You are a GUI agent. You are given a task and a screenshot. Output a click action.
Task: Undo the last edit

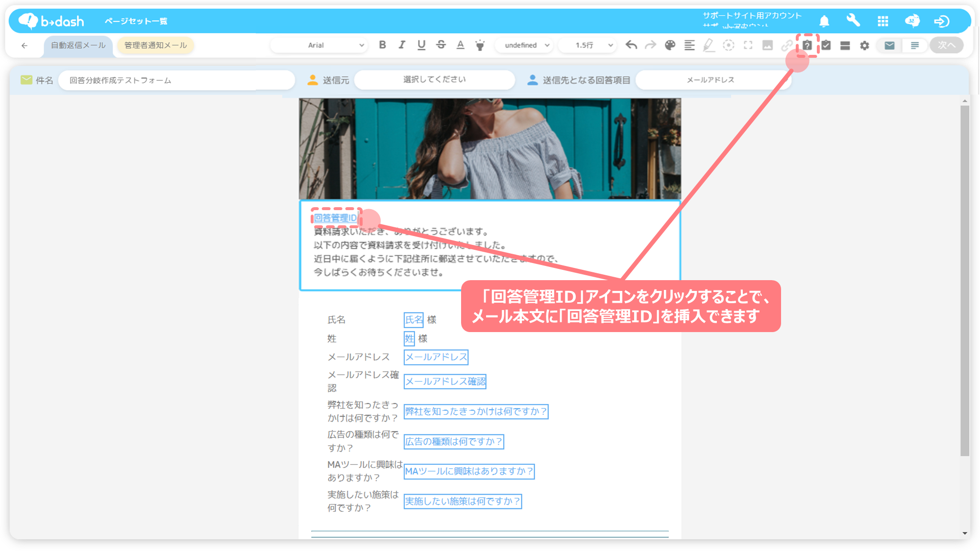(631, 45)
